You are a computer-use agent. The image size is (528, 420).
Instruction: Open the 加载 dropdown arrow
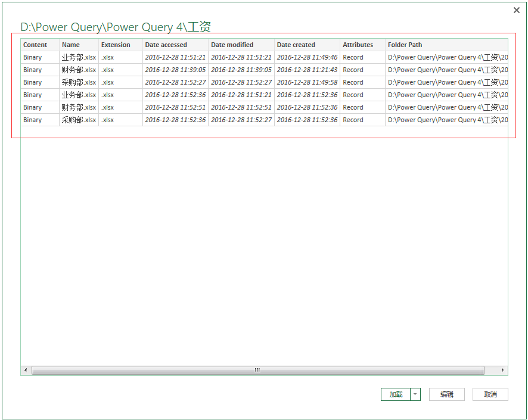(x=415, y=394)
